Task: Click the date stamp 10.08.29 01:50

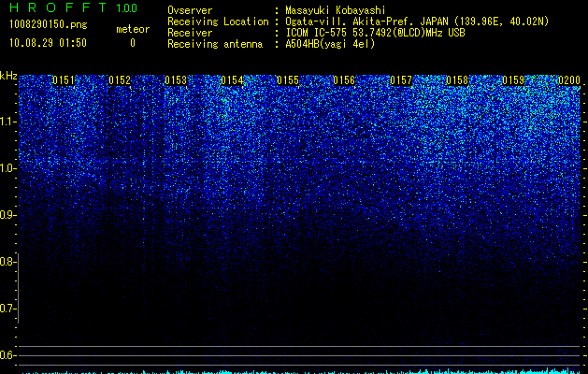Action: tap(48, 43)
